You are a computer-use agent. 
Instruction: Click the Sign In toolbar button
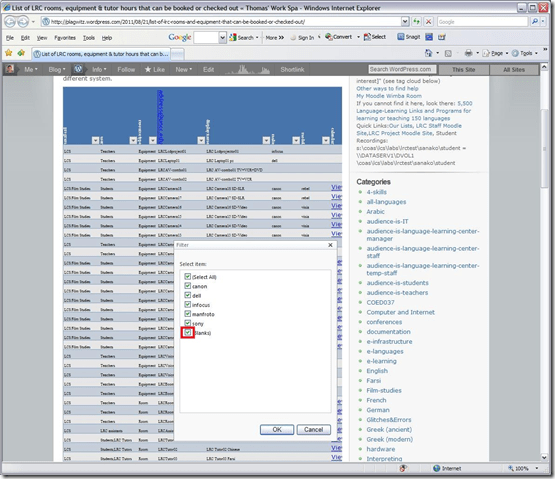303,38
